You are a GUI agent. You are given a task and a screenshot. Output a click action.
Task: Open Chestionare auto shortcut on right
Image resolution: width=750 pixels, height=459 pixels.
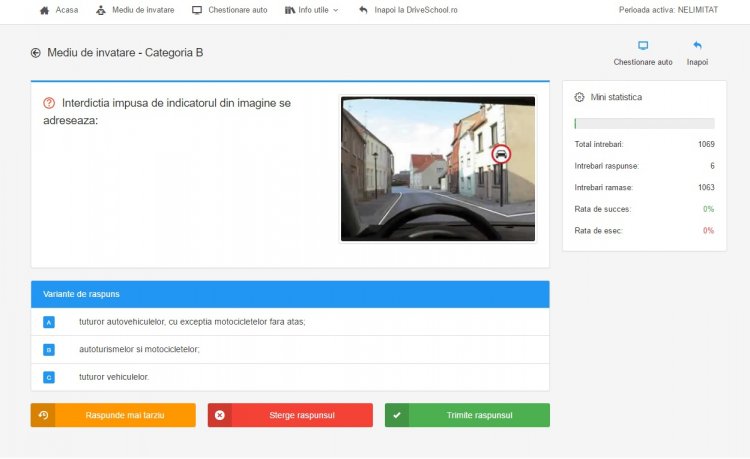pos(643,62)
